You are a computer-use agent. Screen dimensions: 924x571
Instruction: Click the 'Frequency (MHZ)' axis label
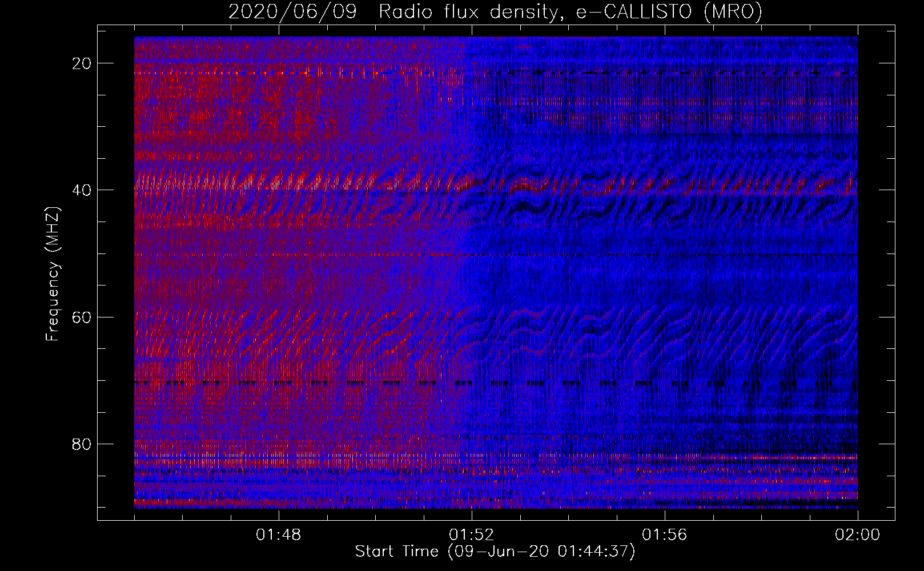(53, 274)
